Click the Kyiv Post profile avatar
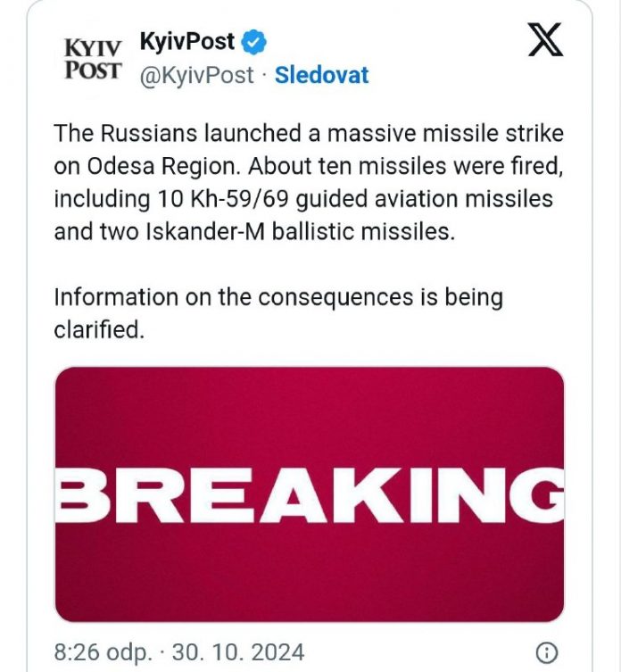Screen dimensions: 621x672 coord(93,59)
